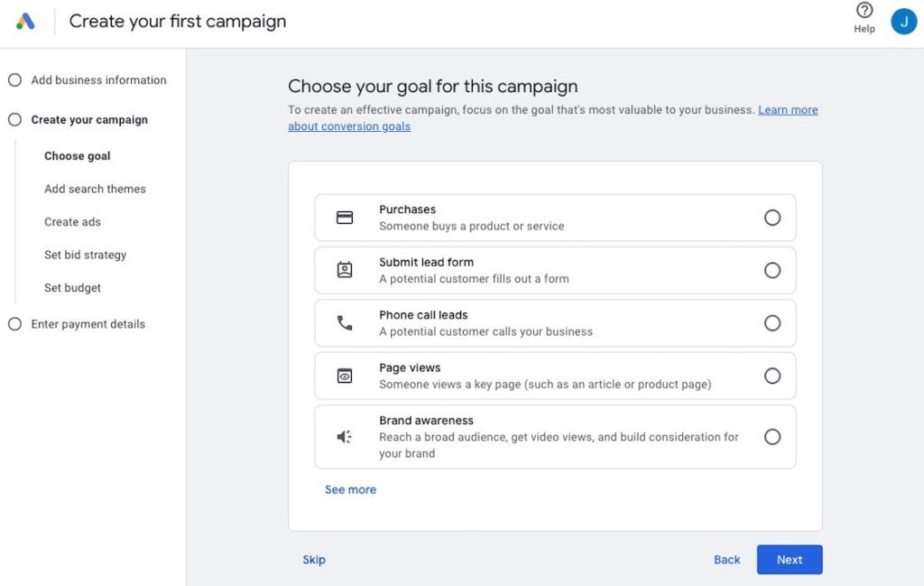Open Learn more about conversion goals link

(788, 110)
